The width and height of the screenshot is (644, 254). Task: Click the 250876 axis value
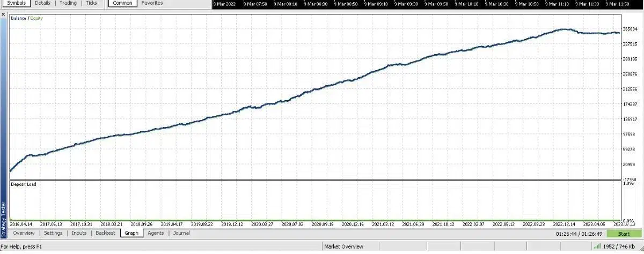tap(629, 74)
